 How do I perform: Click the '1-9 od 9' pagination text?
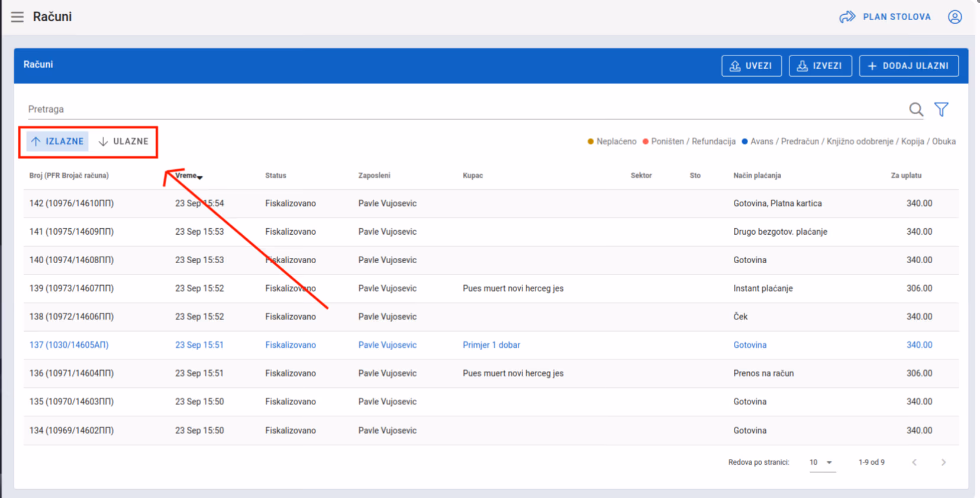coord(872,463)
